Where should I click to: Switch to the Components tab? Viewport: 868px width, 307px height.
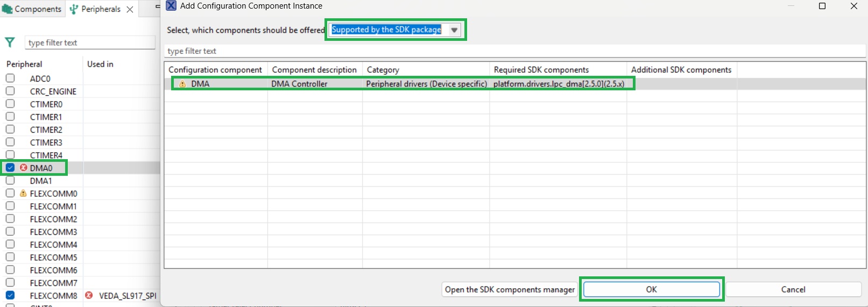pyautogui.click(x=32, y=9)
